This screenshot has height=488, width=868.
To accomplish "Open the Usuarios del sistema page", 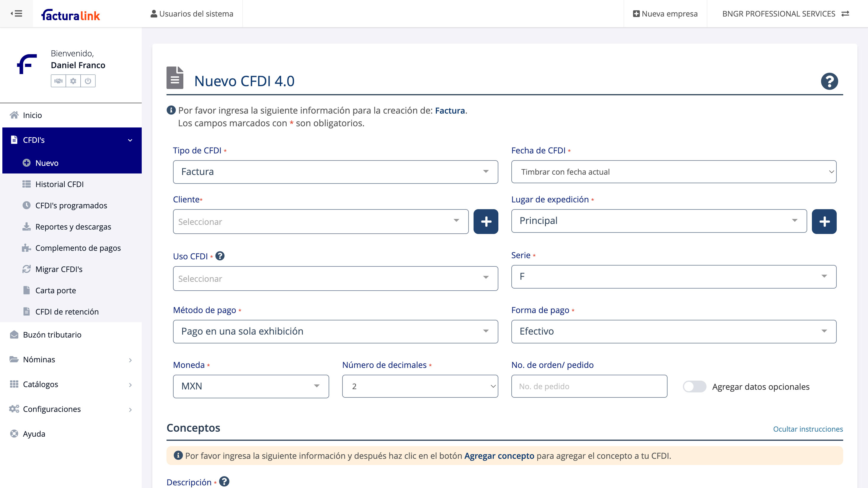I will (x=192, y=14).
